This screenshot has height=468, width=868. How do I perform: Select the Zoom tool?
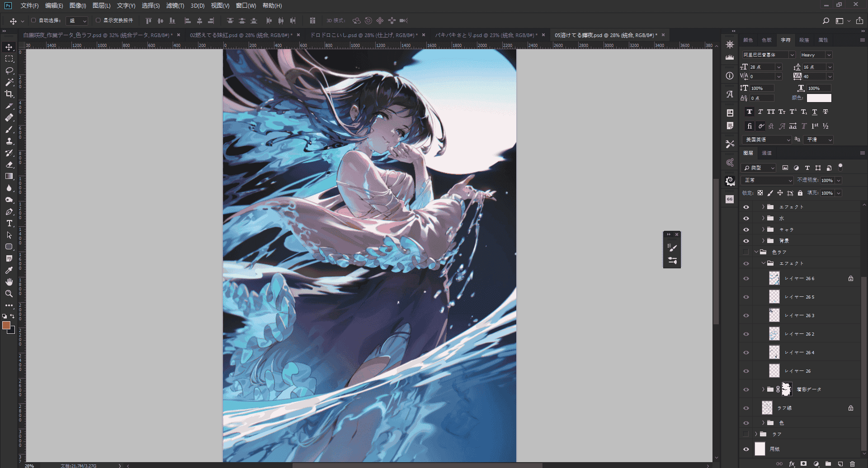9,294
